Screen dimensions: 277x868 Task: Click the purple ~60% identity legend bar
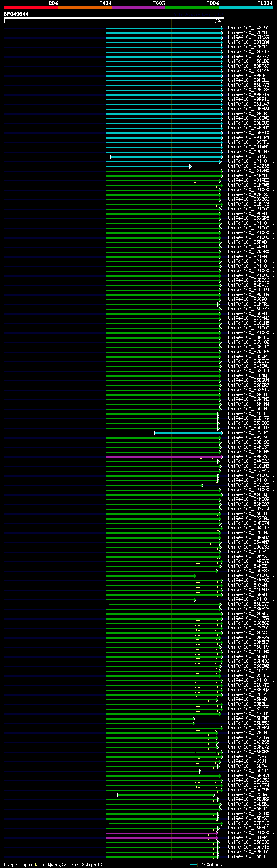(x=138, y=8)
